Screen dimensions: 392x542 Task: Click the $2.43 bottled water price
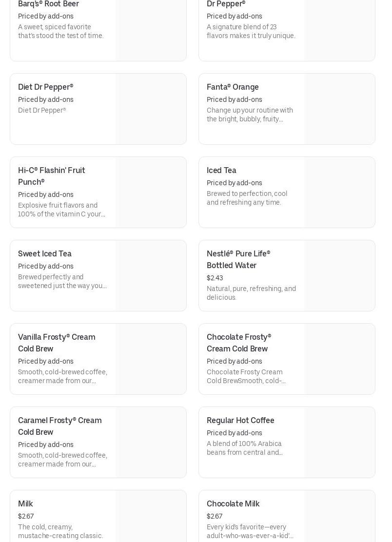(x=215, y=278)
